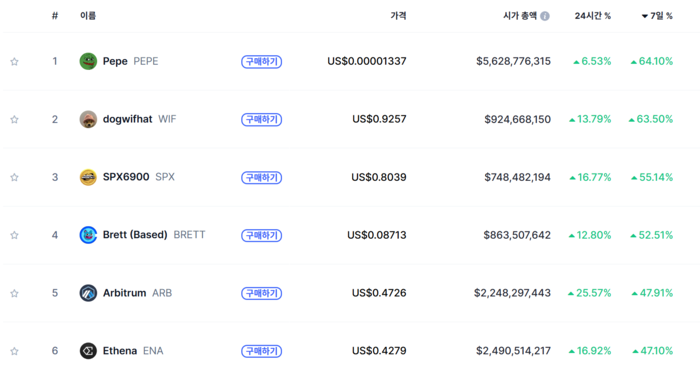Click the SPX6900 coin logo
The width and height of the screenshot is (700, 377).
[88, 177]
